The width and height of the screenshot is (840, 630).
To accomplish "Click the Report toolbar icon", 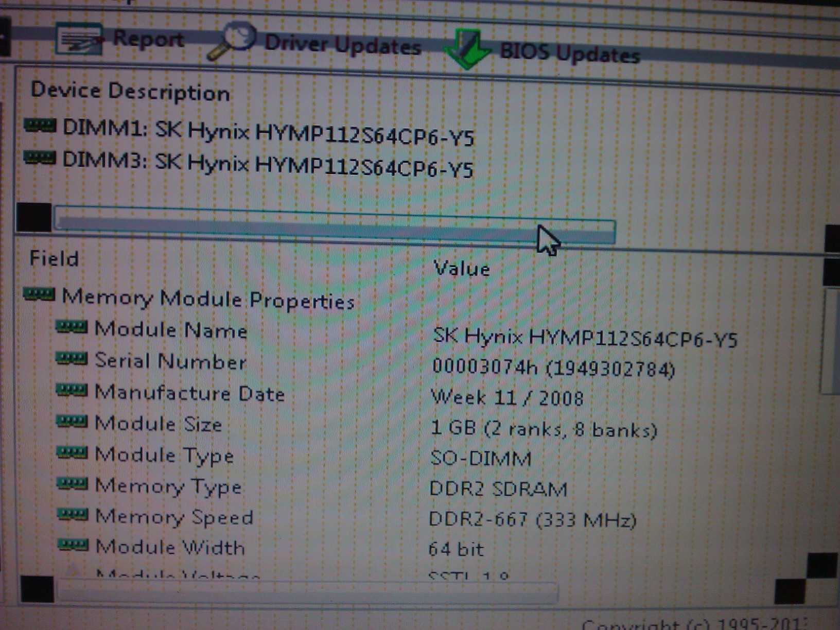I will [x=80, y=39].
